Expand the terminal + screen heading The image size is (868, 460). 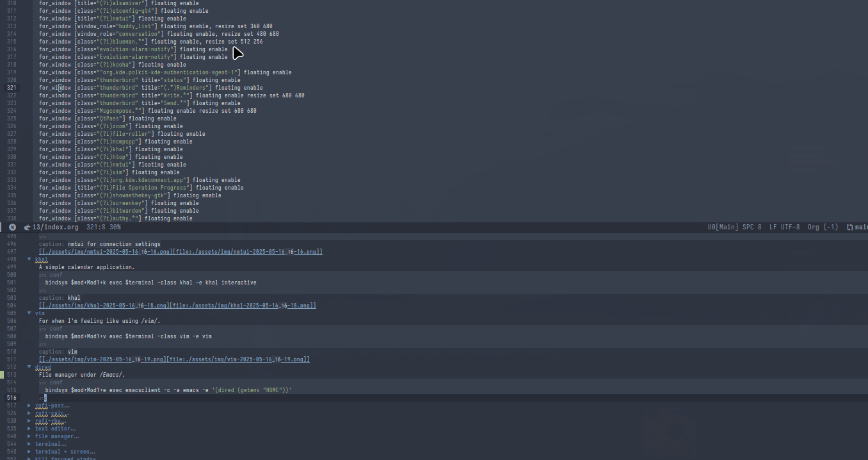(x=29, y=452)
